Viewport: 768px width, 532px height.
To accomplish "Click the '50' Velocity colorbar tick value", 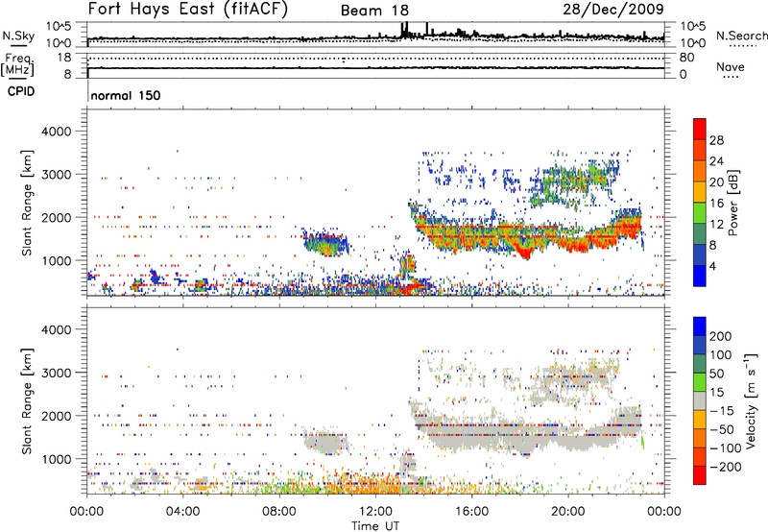I will (716, 374).
